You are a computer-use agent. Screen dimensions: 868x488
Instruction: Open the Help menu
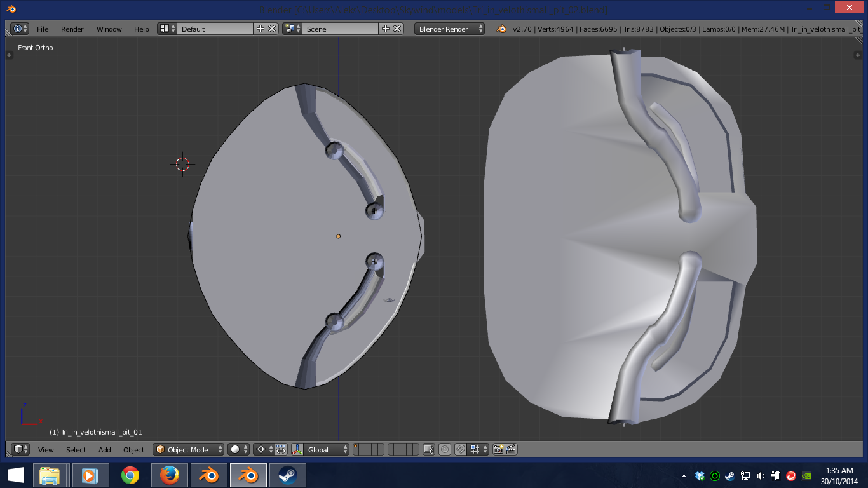pyautogui.click(x=142, y=29)
